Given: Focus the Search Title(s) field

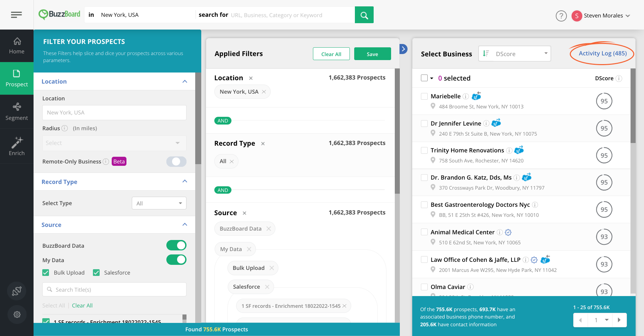Looking at the screenshot, I should pos(114,289).
